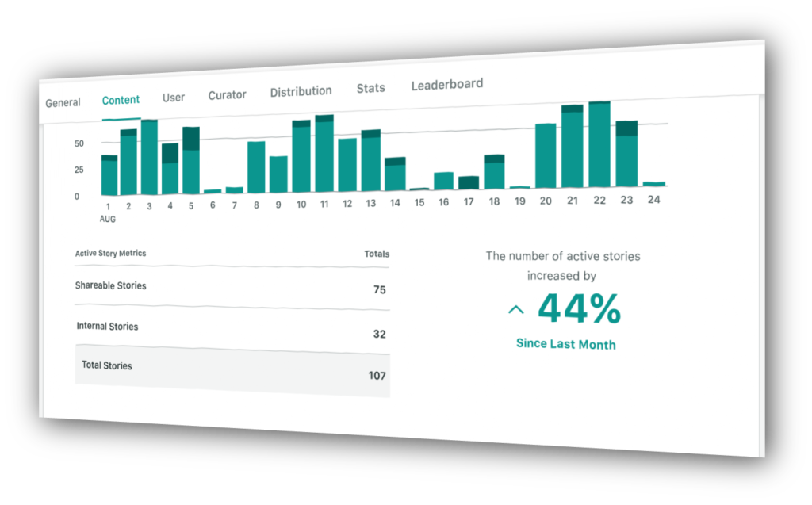
Task: Click the highlighted Total Stories row
Action: point(232,370)
